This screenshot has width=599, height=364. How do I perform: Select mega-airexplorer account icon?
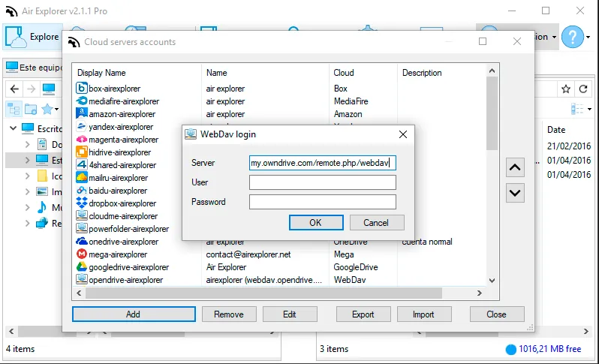point(81,254)
